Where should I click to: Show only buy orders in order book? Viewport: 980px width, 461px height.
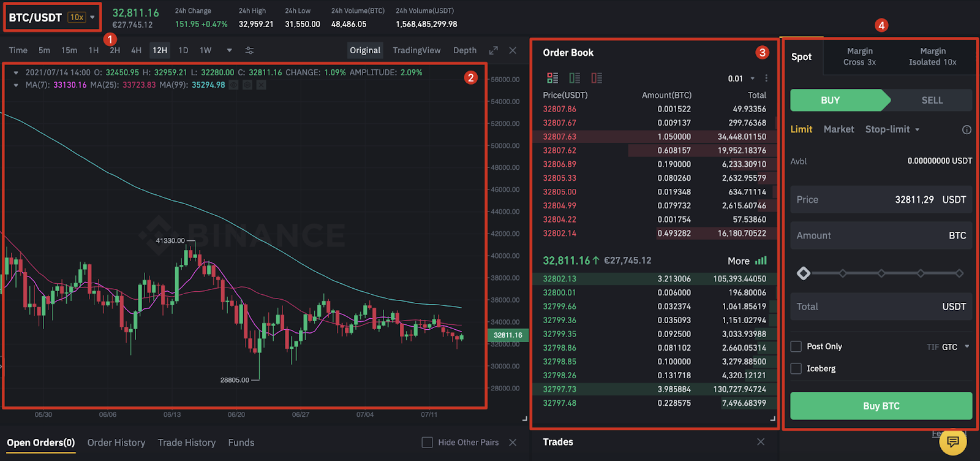pos(575,78)
